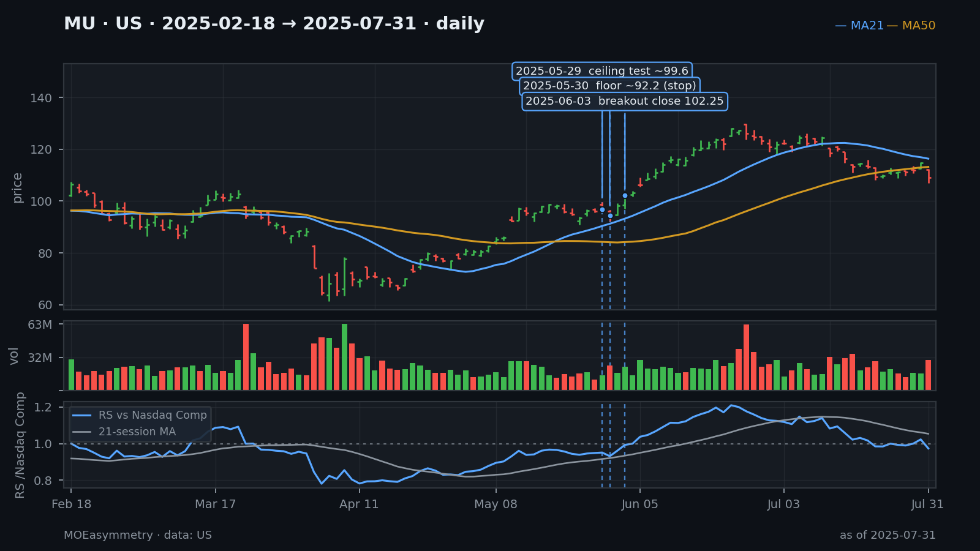The image size is (980, 551).
Task: Click the May 08 date axis label
Action: (496, 504)
